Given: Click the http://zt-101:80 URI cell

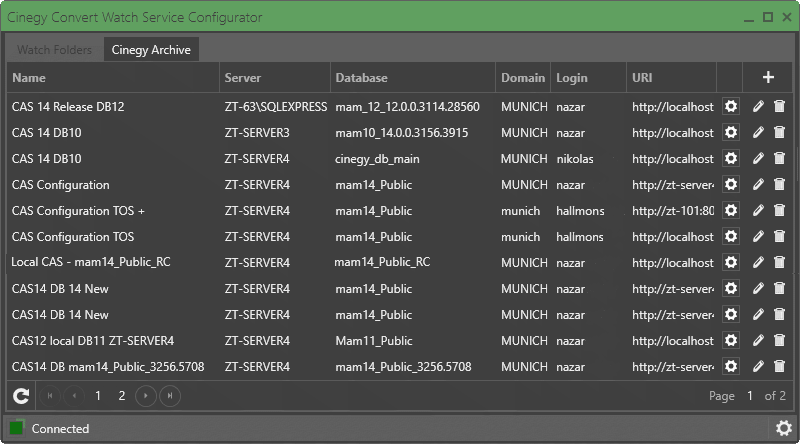Looking at the screenshot, I should (673, 211).
